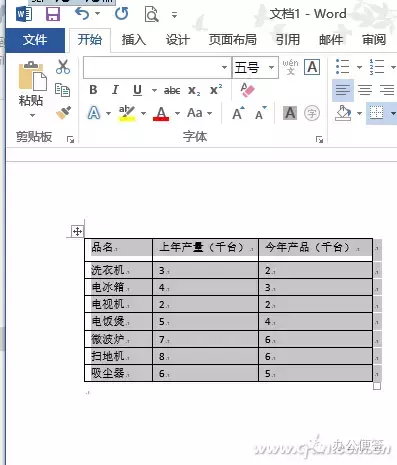Open the 文件 tab
The width and height of the screenshot is (397, 465).
(x=35, y=40)
